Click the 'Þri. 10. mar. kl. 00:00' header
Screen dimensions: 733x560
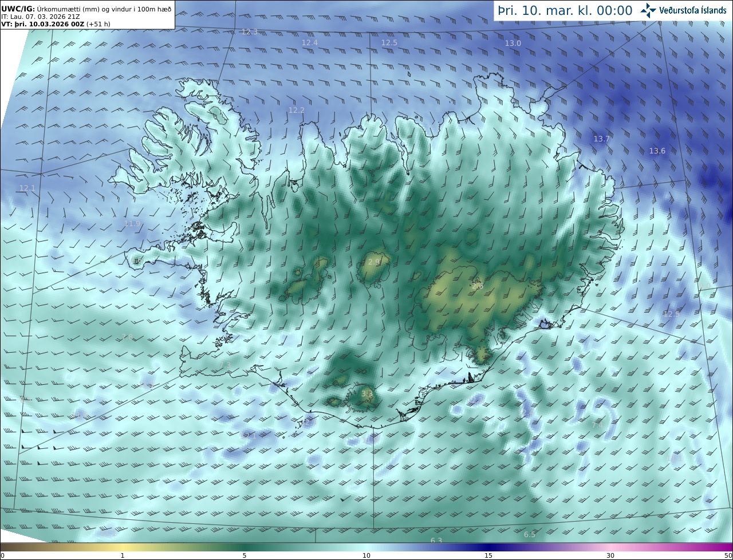point(565,10)
